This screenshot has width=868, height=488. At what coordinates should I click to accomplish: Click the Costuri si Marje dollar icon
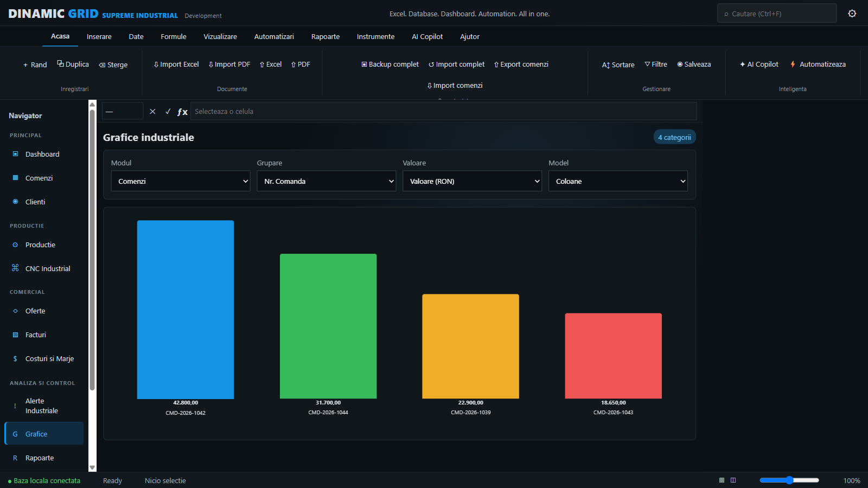pyautogui.click(x=15, y=358)
